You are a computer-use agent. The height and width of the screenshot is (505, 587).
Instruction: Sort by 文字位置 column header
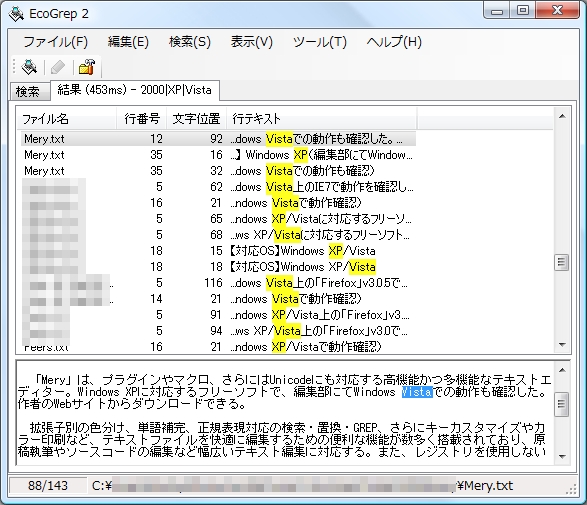(x=196, y=119)
